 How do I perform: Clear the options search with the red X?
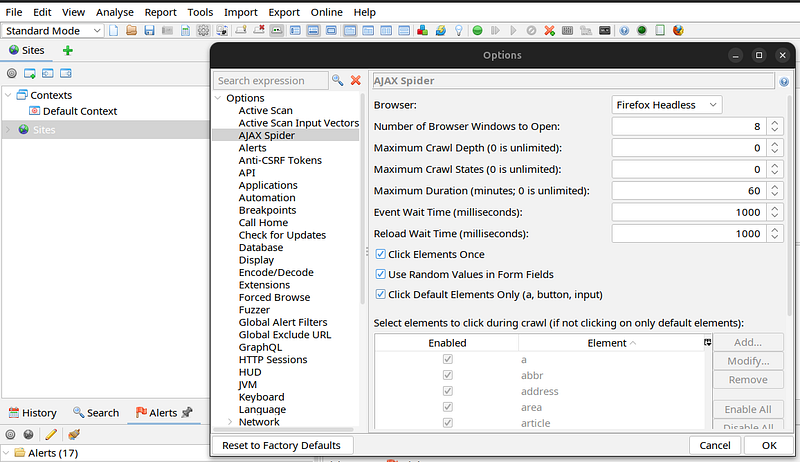[x=356, y=80]
